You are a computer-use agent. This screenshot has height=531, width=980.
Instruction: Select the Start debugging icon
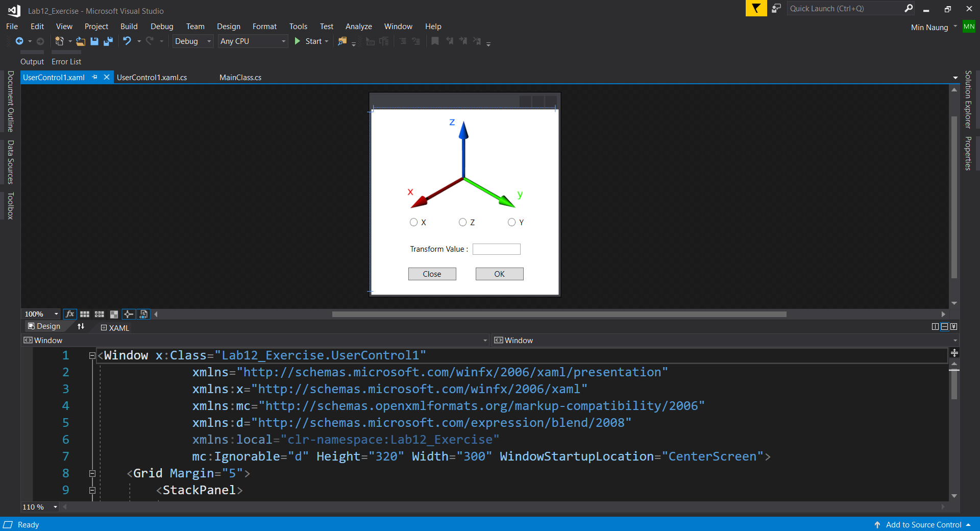(x=299, y=41)
